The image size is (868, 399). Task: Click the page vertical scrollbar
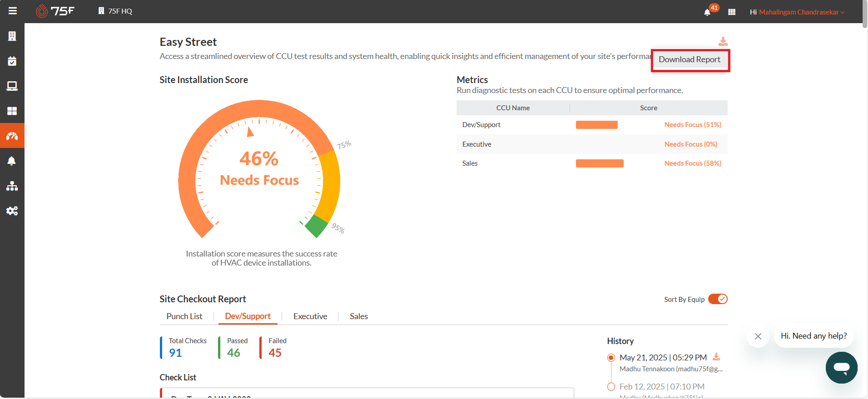pos(865,15)
